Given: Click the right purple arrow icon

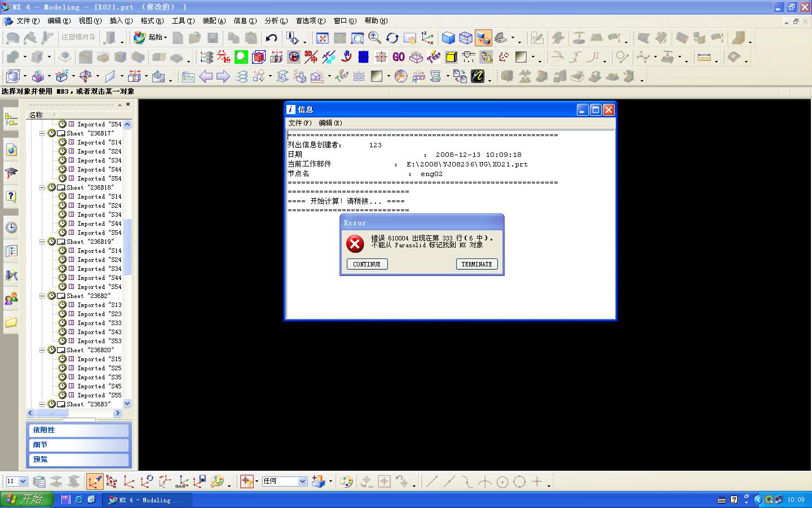Looking at the screenshot, I should point(223,76).
